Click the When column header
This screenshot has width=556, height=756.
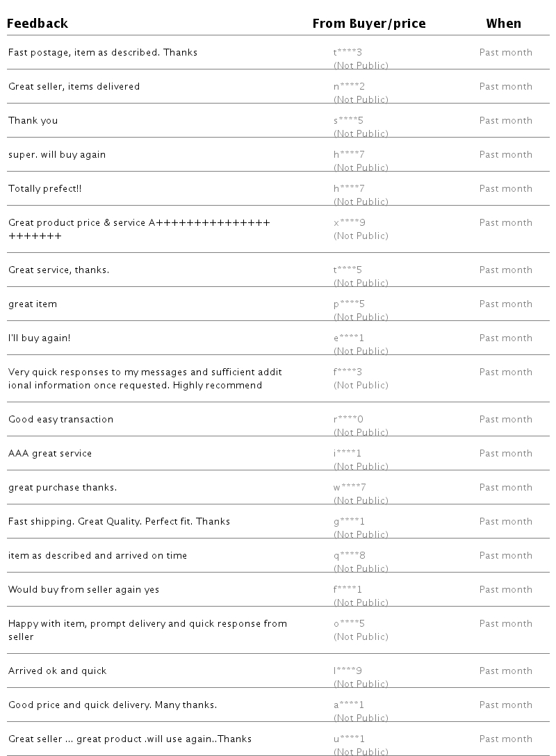(x=503, y=24)
